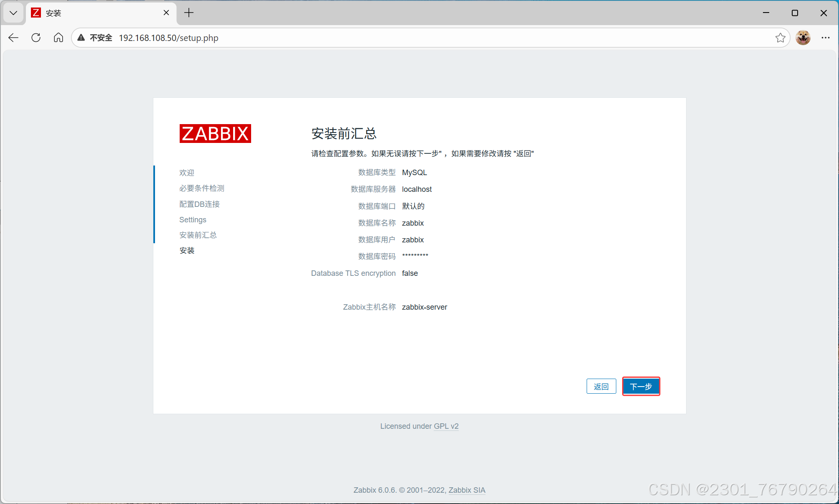Open the browser settings (...) menu
The image size is (839, 504).
point(825,38)
